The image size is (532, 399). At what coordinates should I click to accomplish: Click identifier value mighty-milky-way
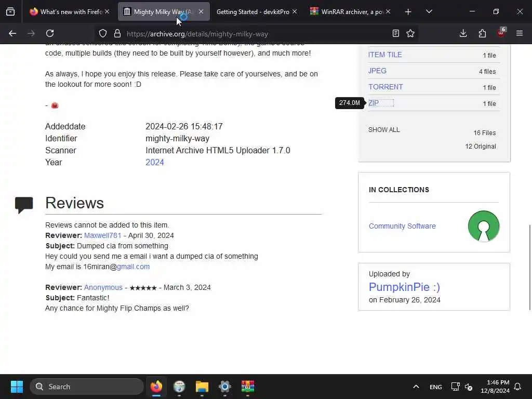pyautogui.click(x=178, y=138)
